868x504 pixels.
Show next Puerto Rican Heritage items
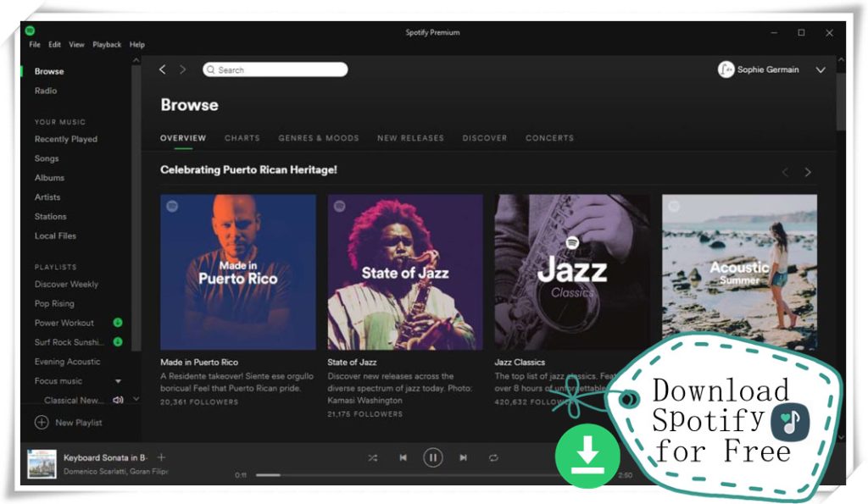pyautogui.click(x=808, y=172)
